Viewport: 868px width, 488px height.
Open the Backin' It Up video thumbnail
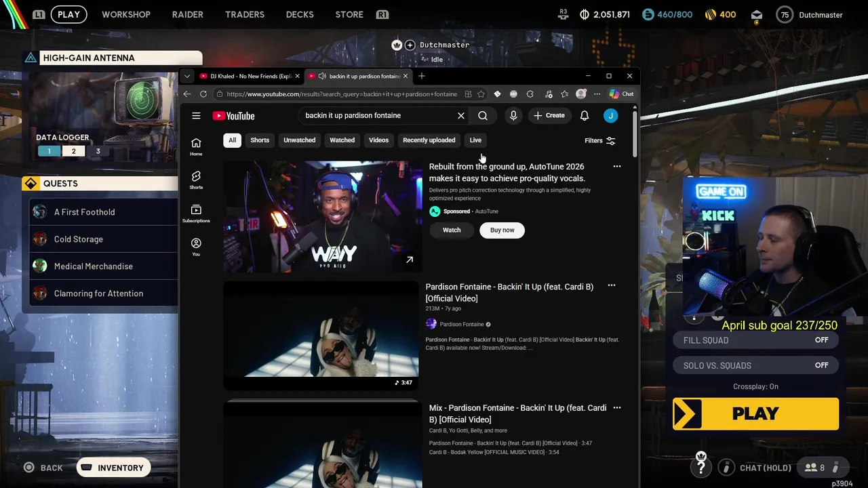coord(321,335)
